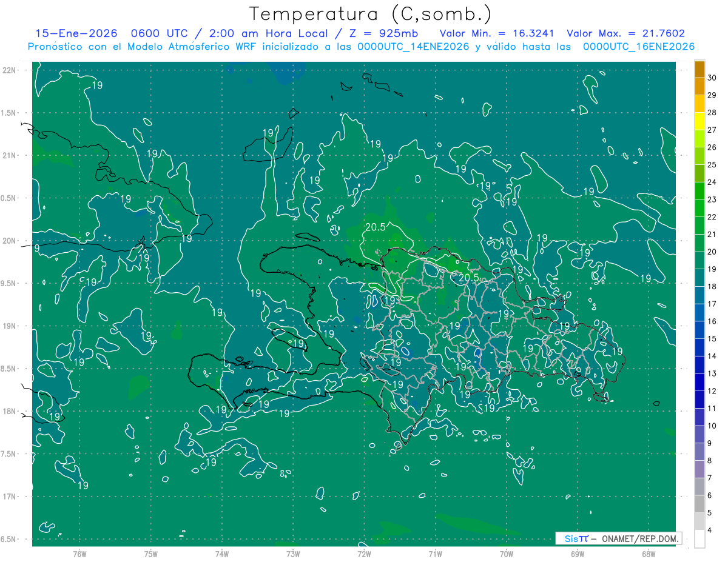Click the 73W longitude axis label
The image size is (728, 562).
coord(293,554)
